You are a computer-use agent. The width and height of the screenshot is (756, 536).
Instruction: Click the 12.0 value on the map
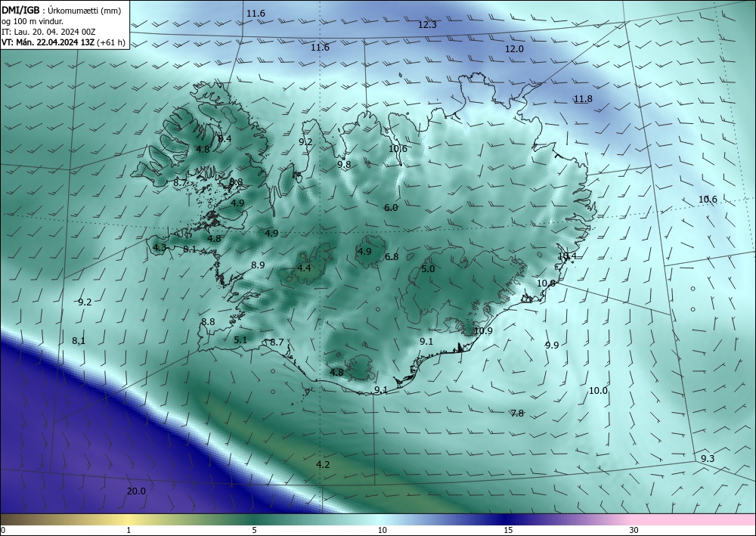tap(514, 48)
